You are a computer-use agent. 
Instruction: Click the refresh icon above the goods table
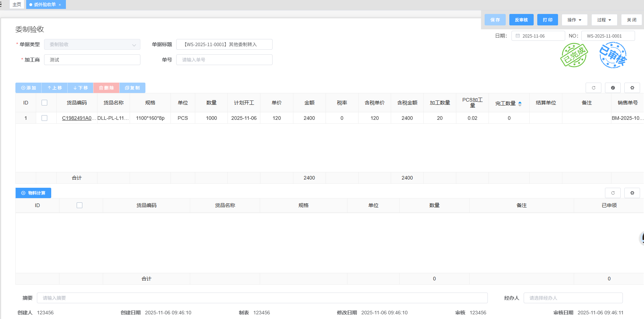click(593, 88)
